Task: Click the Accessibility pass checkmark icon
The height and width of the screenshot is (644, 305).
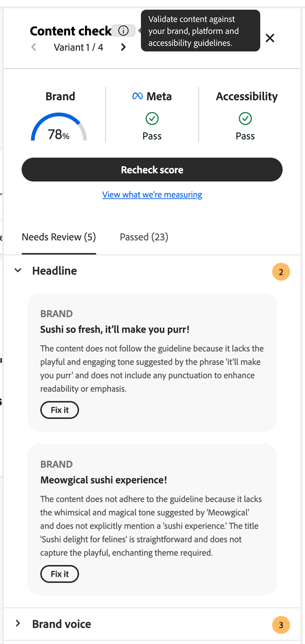Action: tap(245, 119)
